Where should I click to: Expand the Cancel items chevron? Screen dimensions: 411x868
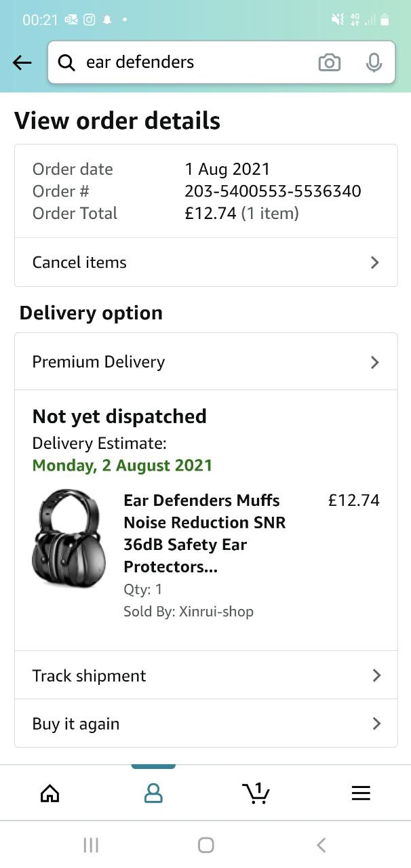(x=374, y=262)
